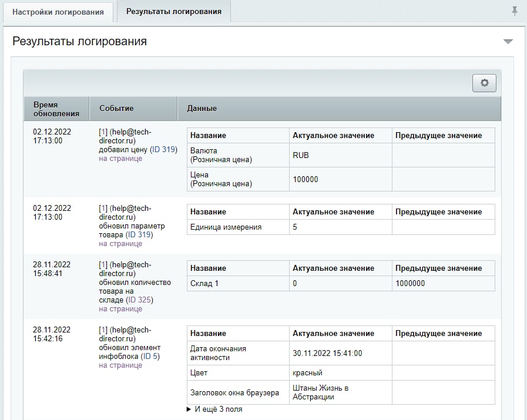
Task: Click "на странице" link in the first row
Action: tap(120, 159)
